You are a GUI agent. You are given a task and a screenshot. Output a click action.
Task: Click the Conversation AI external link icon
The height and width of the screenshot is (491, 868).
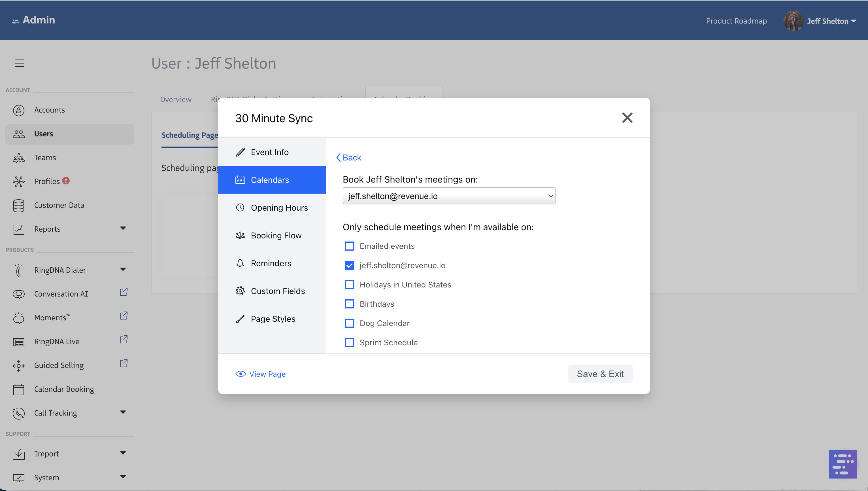point(124,292)
